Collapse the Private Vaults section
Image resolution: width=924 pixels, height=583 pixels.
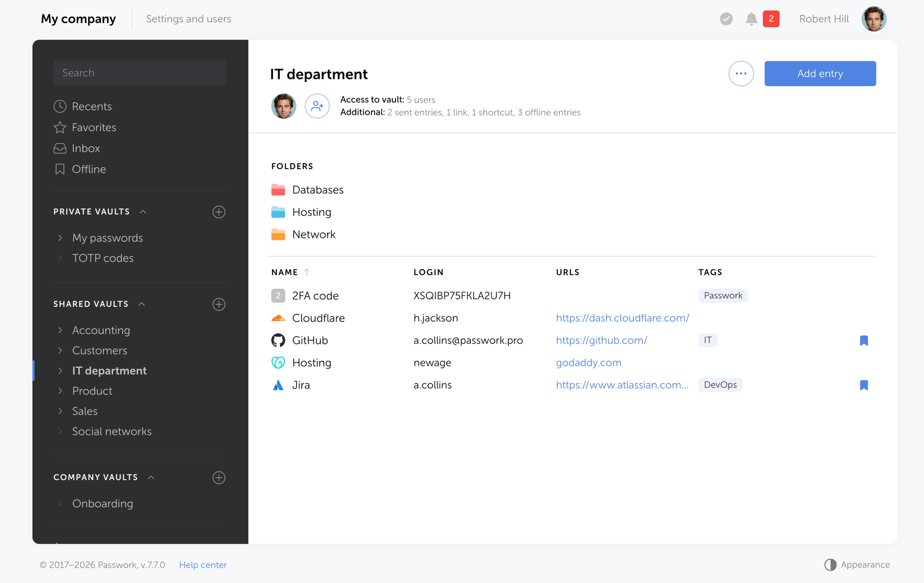pos(143,212)
